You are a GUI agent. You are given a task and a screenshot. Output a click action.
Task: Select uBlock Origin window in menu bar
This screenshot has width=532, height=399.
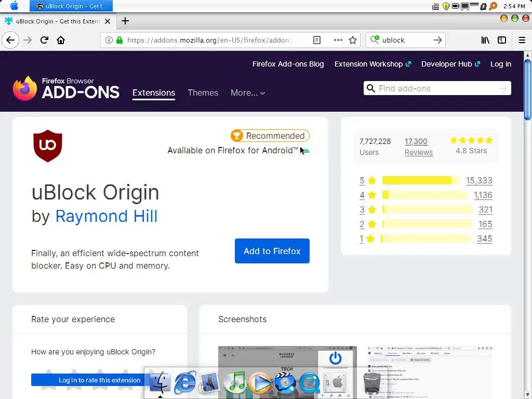pos(71,6)
